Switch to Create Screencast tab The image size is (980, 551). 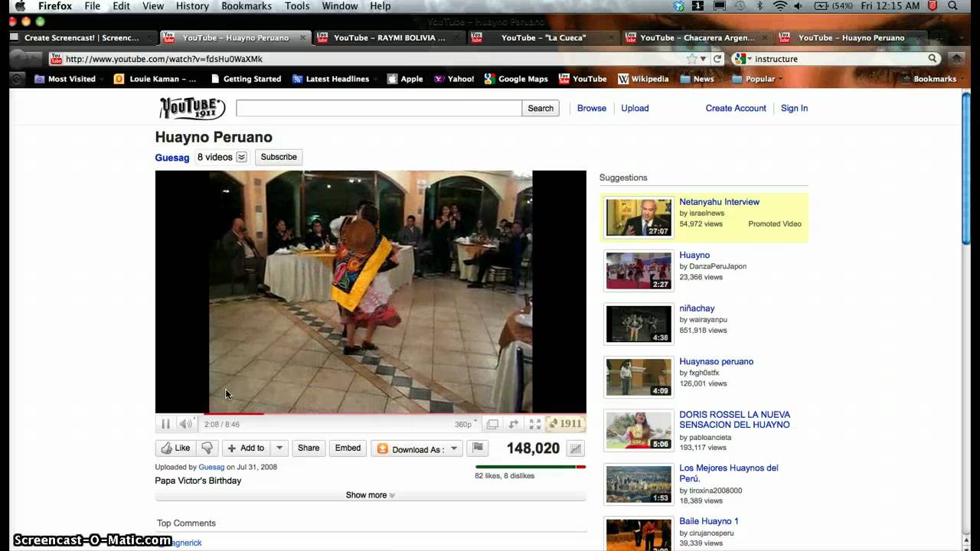(x=81, y=37)
